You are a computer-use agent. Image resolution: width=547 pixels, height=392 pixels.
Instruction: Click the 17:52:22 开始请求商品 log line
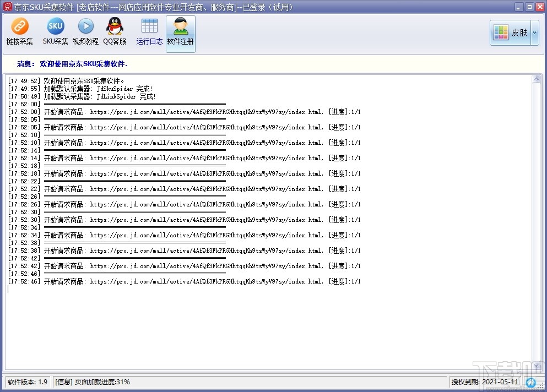point(184,189)
